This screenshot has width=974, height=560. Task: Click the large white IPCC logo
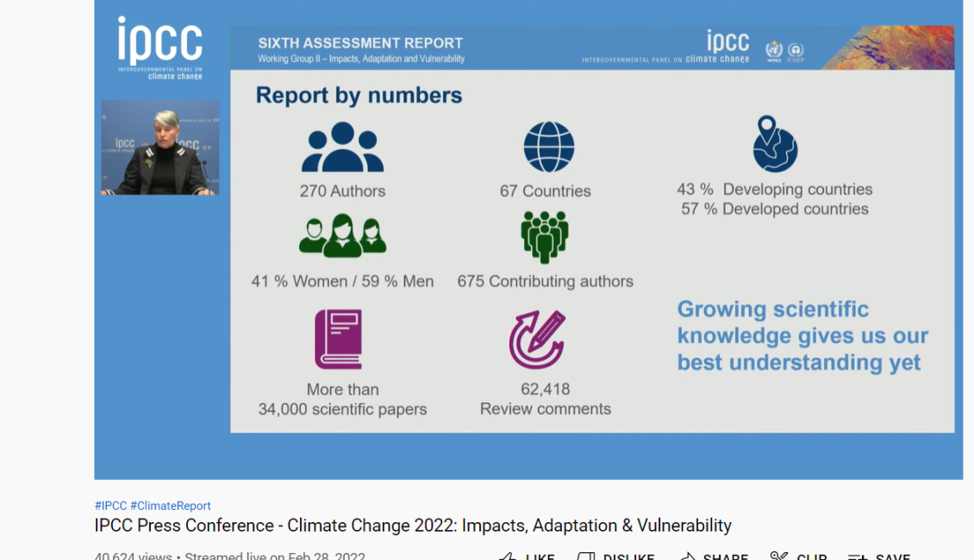[x=160, y=47]
